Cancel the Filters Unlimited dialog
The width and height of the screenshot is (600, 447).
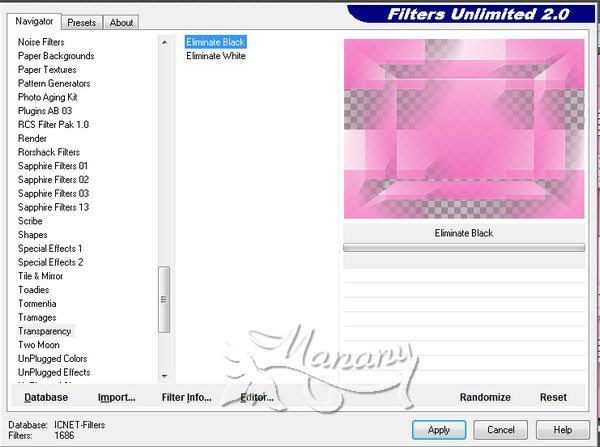(x=501, y=430)
